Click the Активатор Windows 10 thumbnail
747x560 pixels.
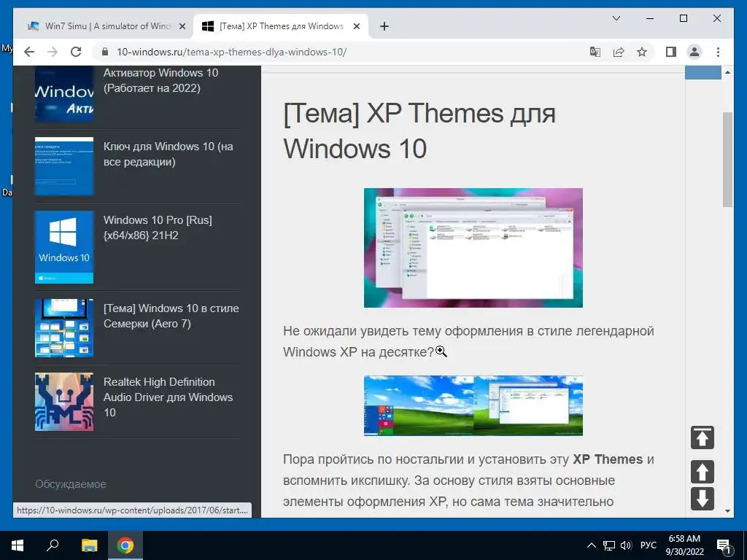[x=64, y=94]
